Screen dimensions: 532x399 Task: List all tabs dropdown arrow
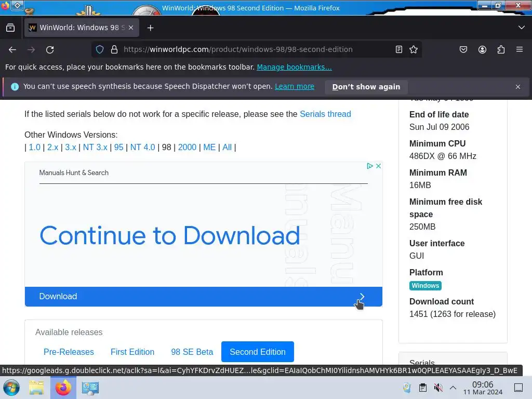point(522,28)
